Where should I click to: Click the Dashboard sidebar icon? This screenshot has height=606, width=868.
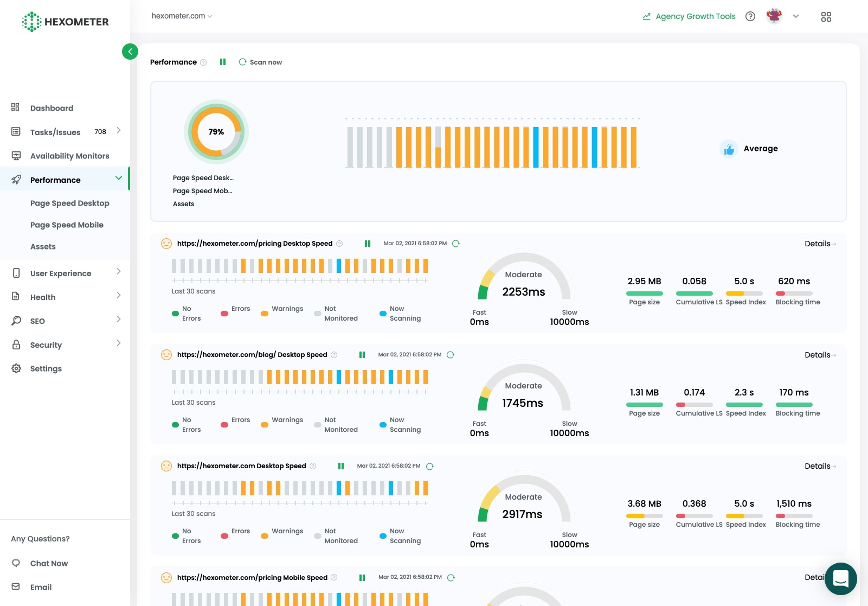click(16, 107)
